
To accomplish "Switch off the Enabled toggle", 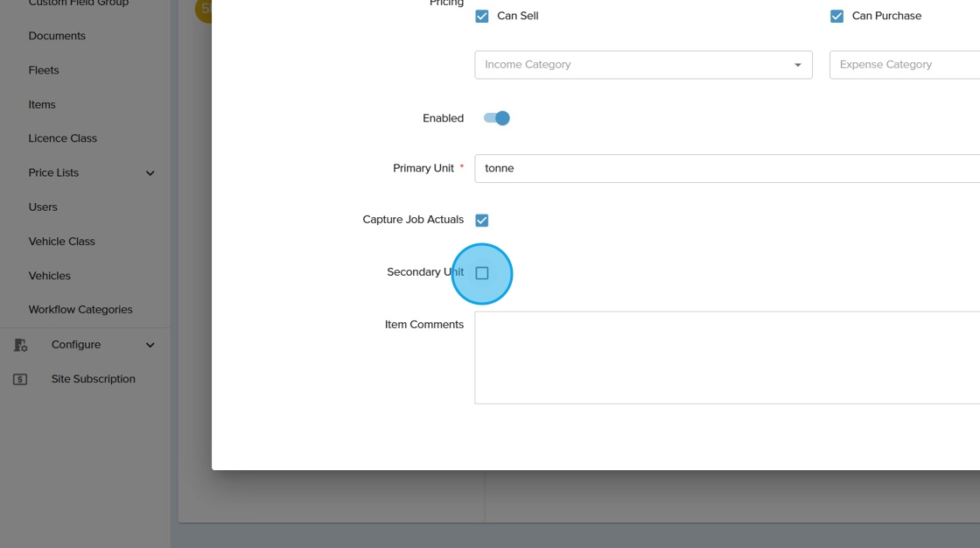I will [497, 118].
